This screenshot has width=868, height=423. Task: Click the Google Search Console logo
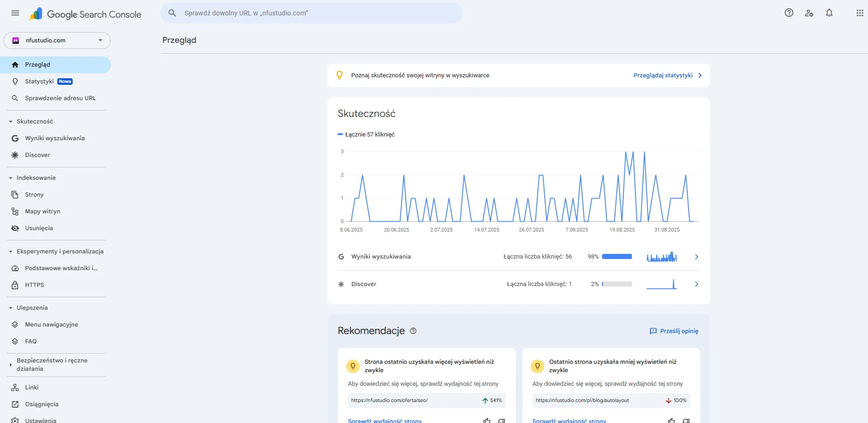click(86, 14)
